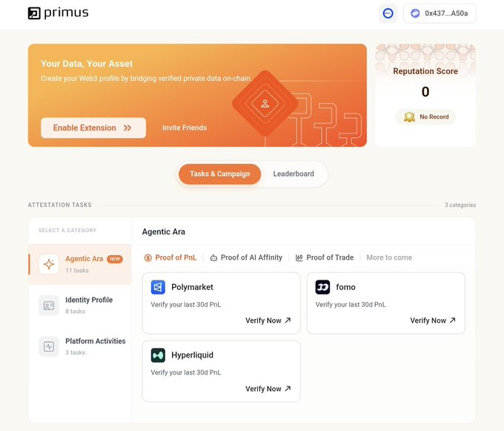Click Your Data, Your Asset heading
The width and height of the screenshot is (504, 431).
(87, 64)
